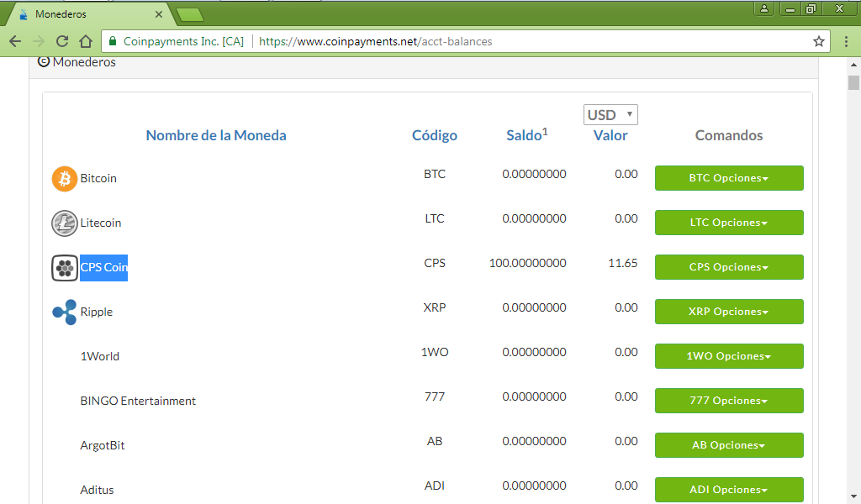861x504 pixels.
Task: Click the XRP code cell
Action: click(435, 307)
